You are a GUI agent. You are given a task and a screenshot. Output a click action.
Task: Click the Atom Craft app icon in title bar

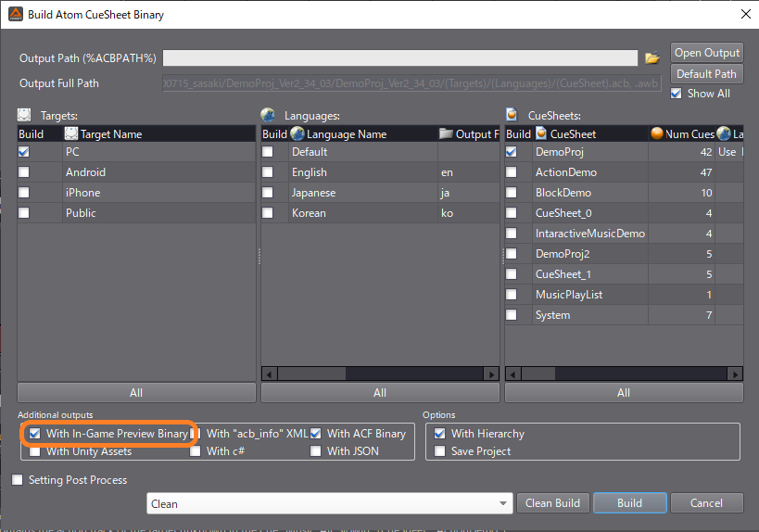coord(16,15)
